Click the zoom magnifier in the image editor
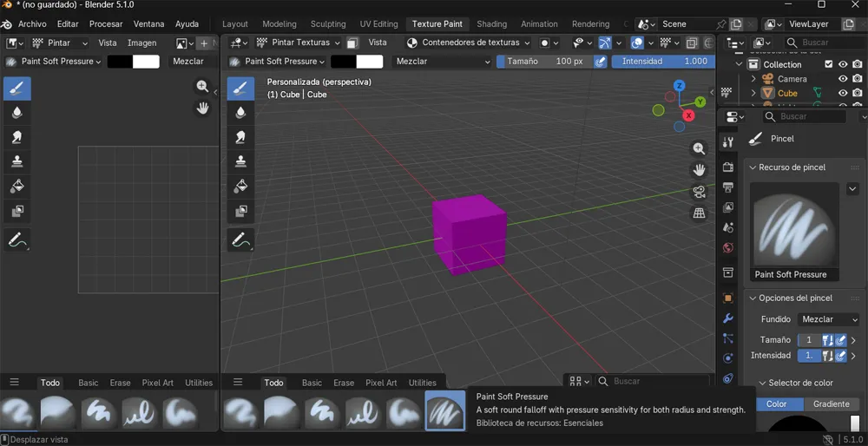The height and width of the screenshot is (446, 868). pos(202,86)
